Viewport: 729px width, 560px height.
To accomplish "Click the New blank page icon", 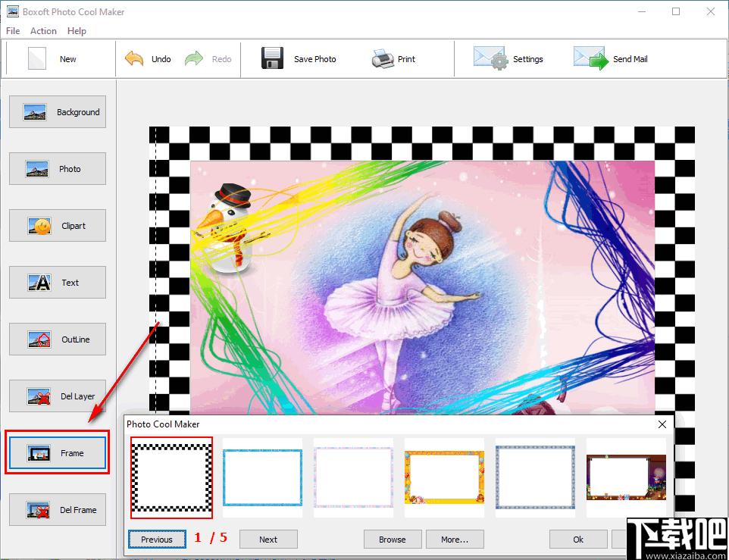I will [37, 58].
